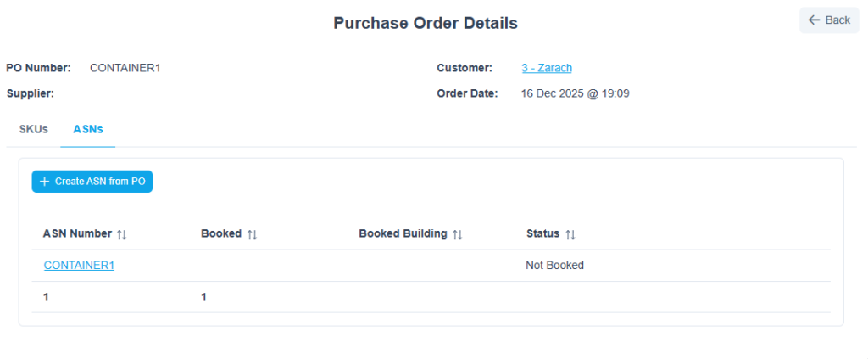Click the PO Number value CONTAINER1 text
The image size is (868, 359).
pos(125,68)
